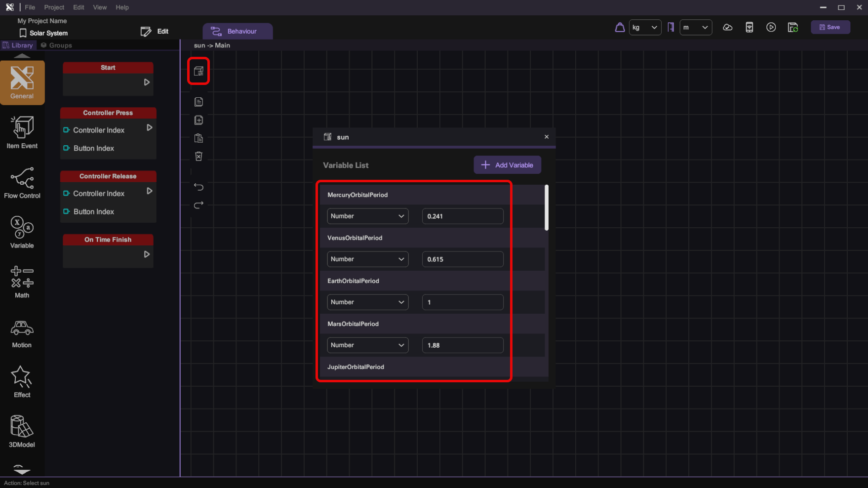Open the Edit menu
Viewport: 868px width, 488px height.
click(x=79, y=7)
